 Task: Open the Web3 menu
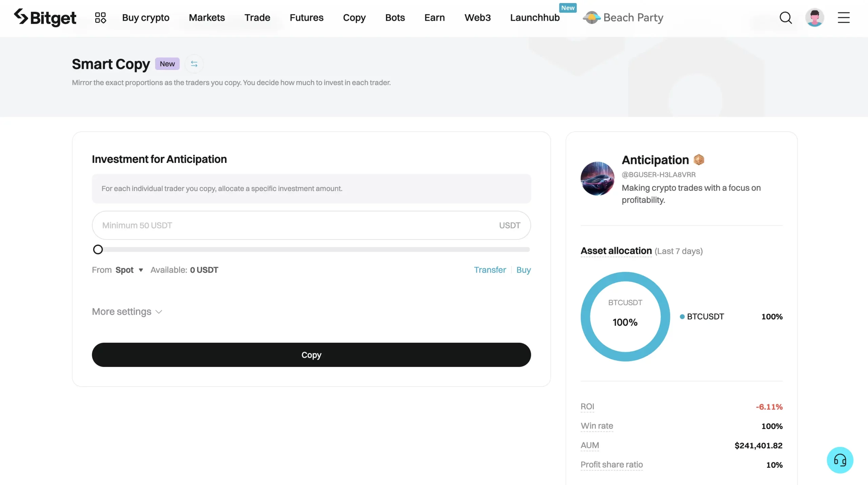[x=477, y=18]
